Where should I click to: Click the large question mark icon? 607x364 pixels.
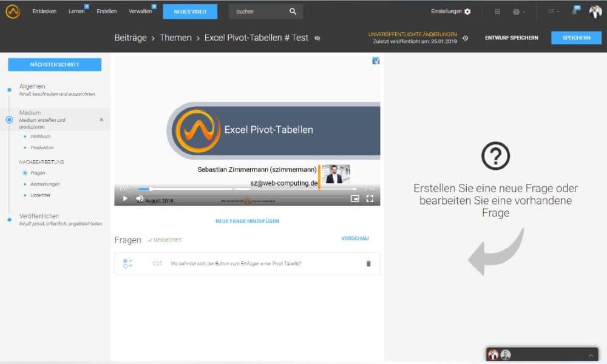495,156
